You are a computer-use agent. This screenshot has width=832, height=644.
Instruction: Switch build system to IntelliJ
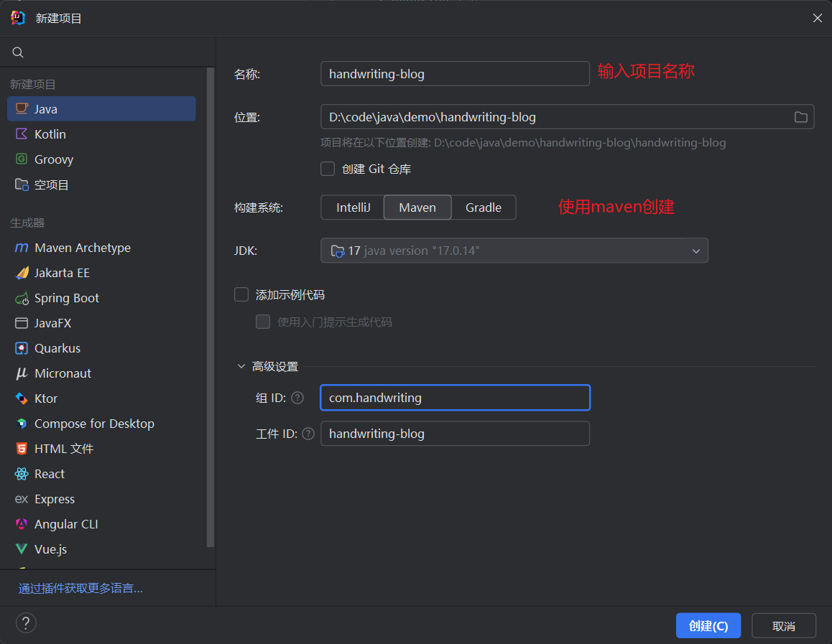tap(353, 207)
